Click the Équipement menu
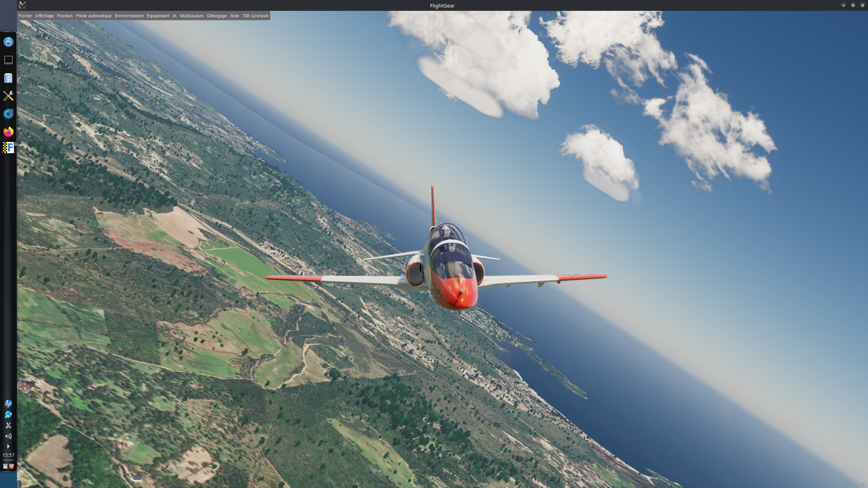The height and width of the screenshot is (488, 868). (x=158, y=16)
